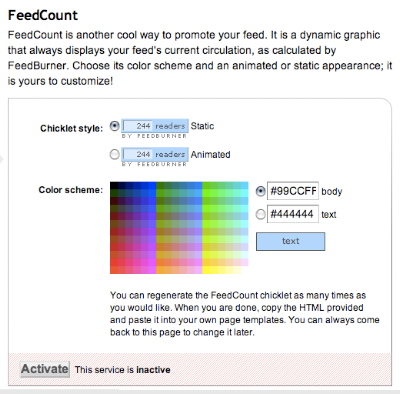This screenshot has width=400, height=394.
Task: Choose the text color radio button
Action: click(x=261, y=214)
